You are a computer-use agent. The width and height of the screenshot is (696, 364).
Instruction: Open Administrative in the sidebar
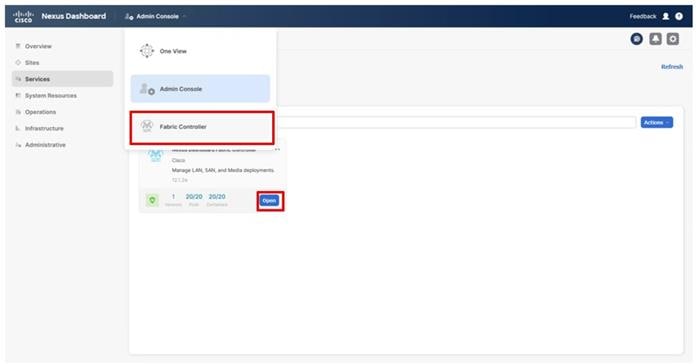point(45,145)
